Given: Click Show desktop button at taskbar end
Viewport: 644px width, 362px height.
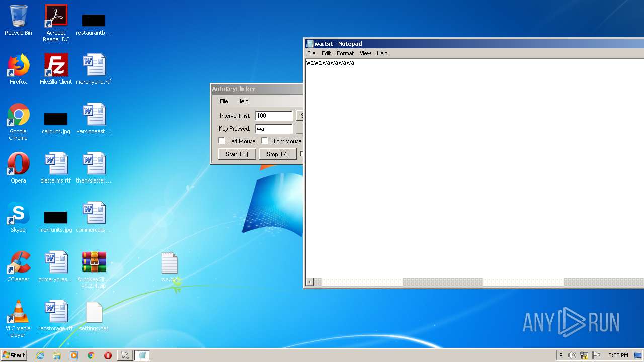Looking at the screenshot, I should tap(638, 355).
